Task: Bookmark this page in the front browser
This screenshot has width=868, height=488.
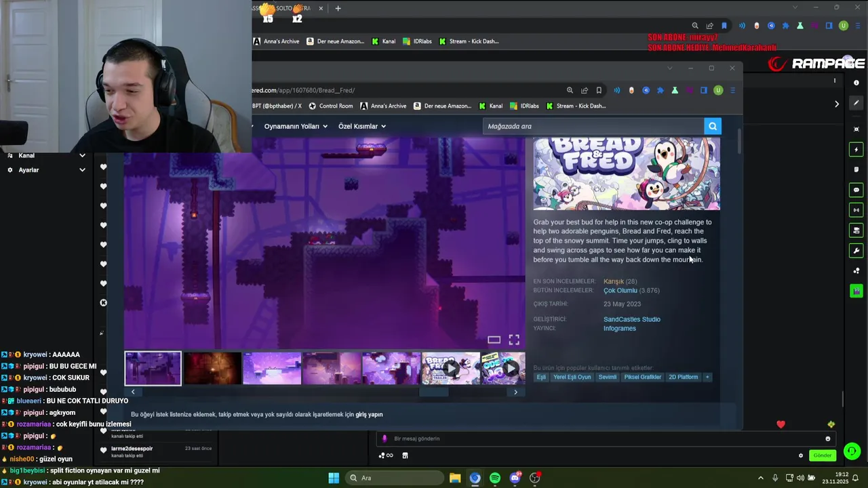Action: [x=599, y=90]
